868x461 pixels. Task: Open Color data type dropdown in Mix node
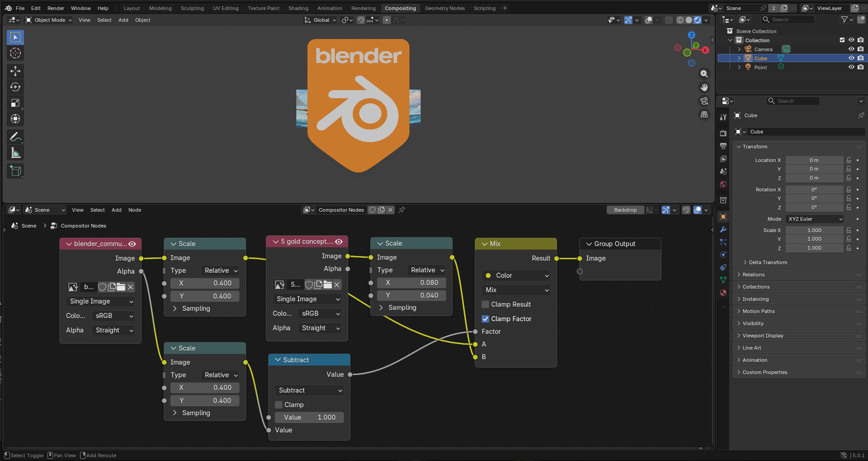[x=516, y=276]
